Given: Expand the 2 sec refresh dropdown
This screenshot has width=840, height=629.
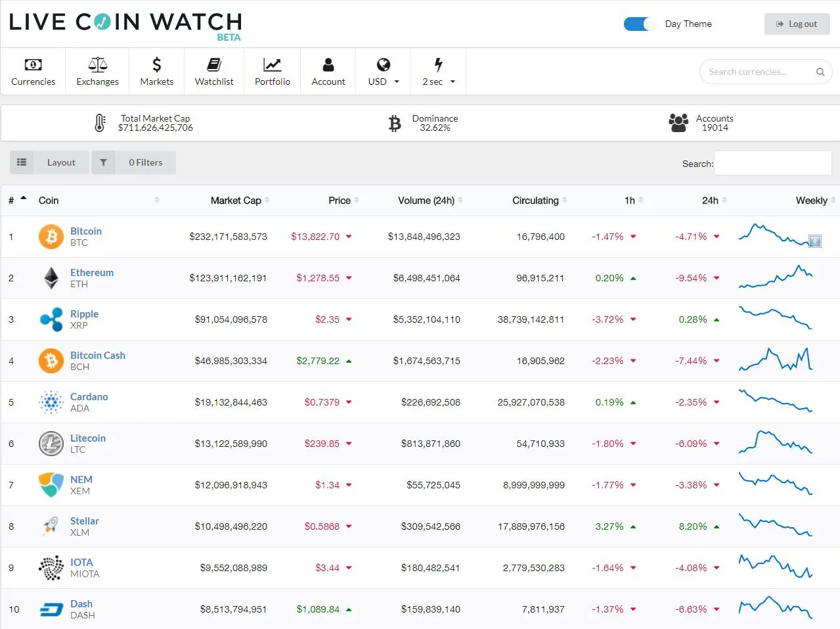Looking at the screenshot, I should (x=439, y=72).
